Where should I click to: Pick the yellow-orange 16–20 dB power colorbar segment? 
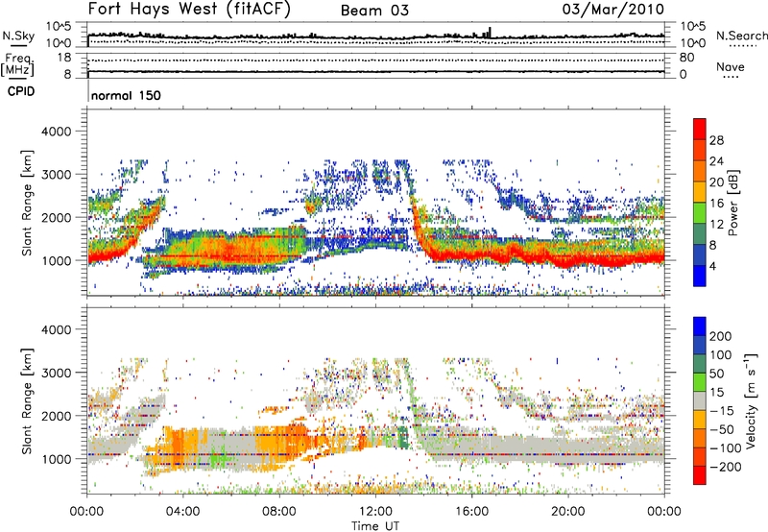point(700,192)
